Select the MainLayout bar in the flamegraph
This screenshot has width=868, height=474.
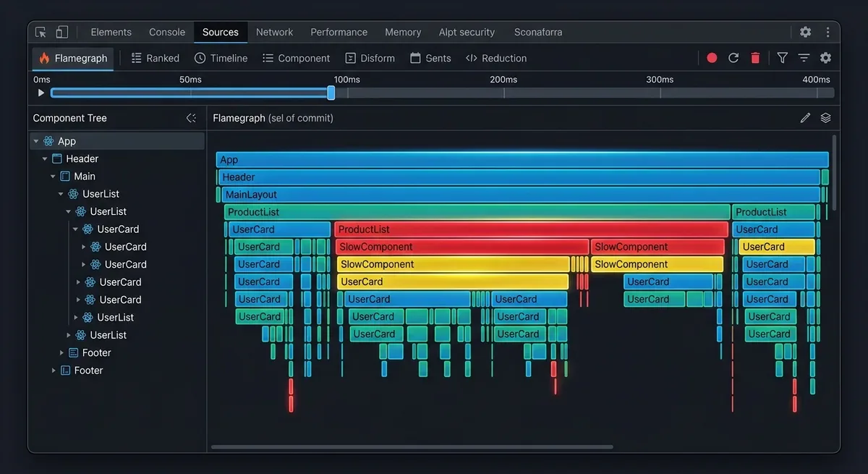(521, 195)
